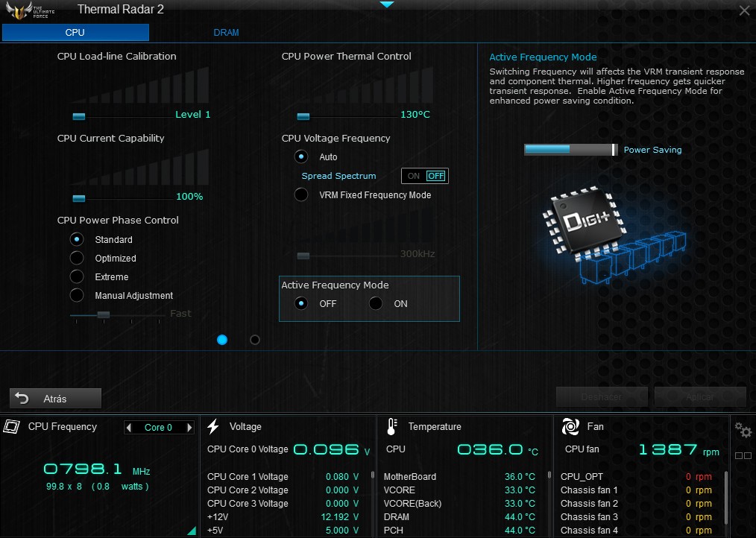Click the Atrás back button
This screenshot has width=756, height=538.
tap(55, 399)
